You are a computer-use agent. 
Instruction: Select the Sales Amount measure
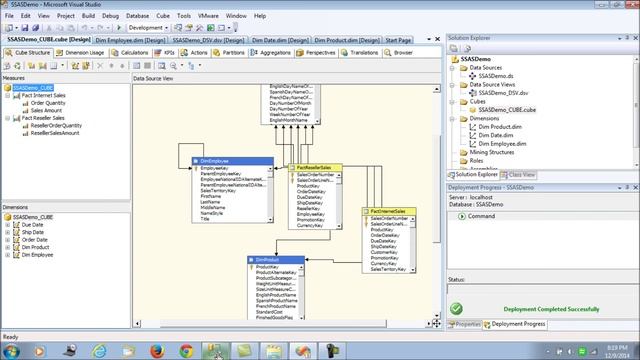pyautogui.click(x=46, y=111)
